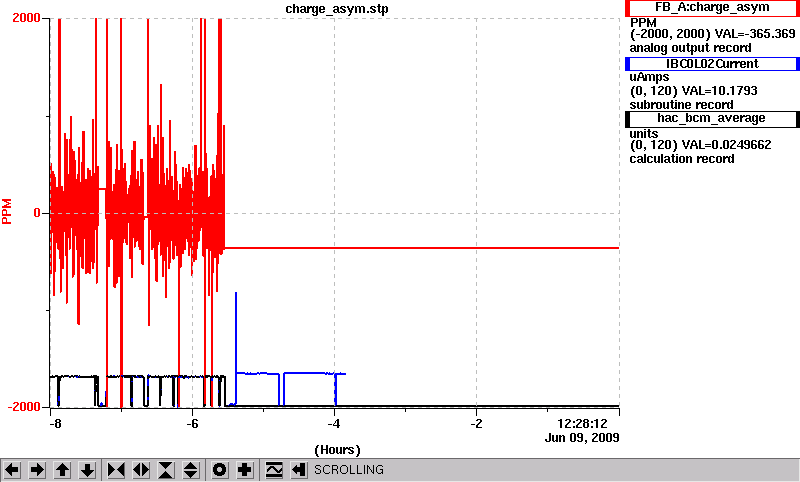Zoom out on the value axis (up/down triangles icon)
The image size is (800, 482).
pyautogui.click(x=191, y=470)
